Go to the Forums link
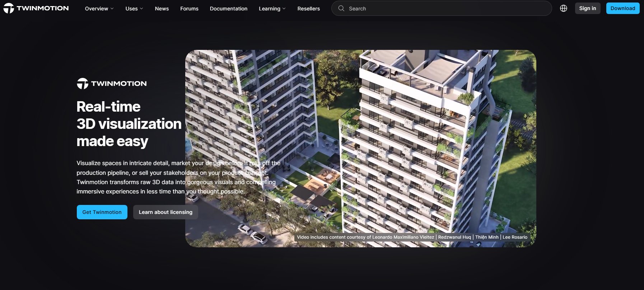Image resolution: width=644 pixels, height=290 pixels. tap(189, 9)
